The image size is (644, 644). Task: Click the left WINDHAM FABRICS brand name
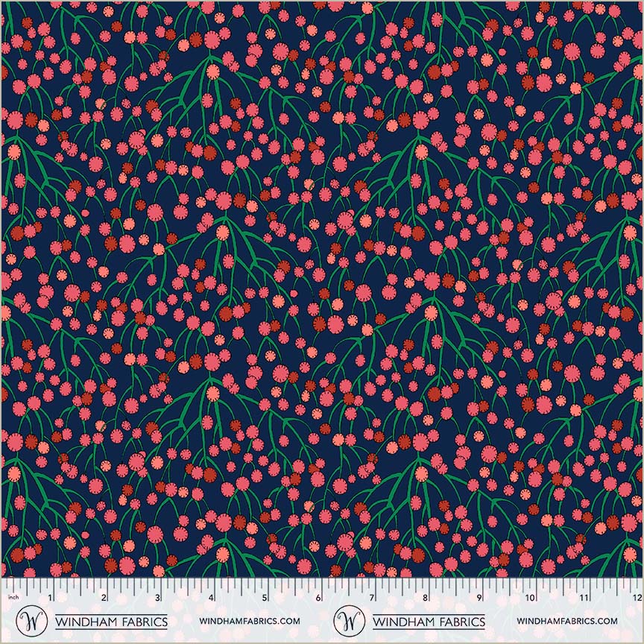click(x=111, y=622)
